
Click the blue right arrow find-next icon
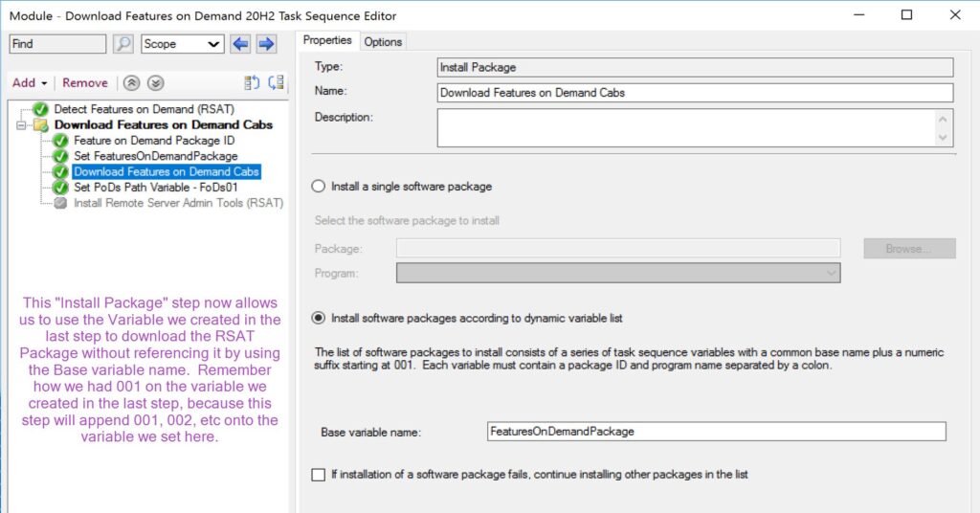tap(266, 44)
